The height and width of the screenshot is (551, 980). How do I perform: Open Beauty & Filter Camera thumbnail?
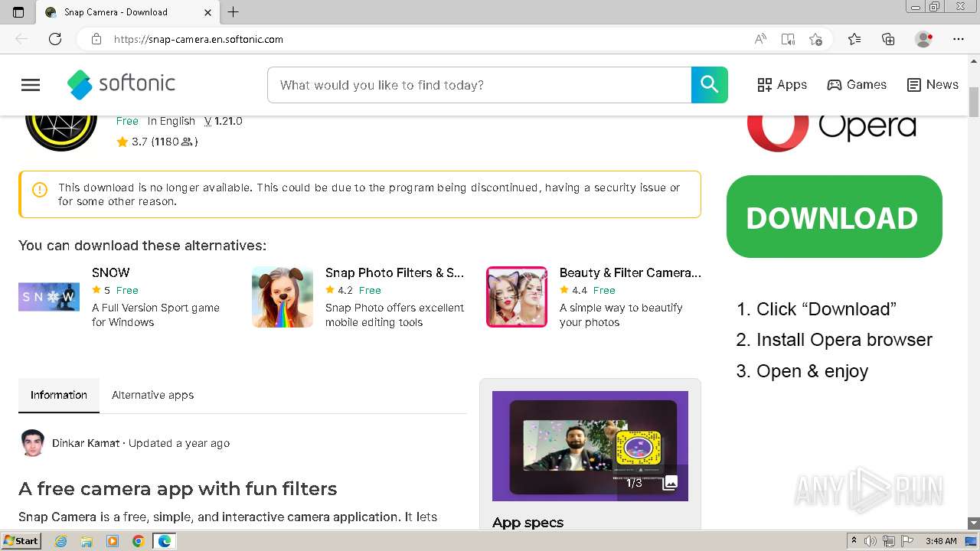517,297
